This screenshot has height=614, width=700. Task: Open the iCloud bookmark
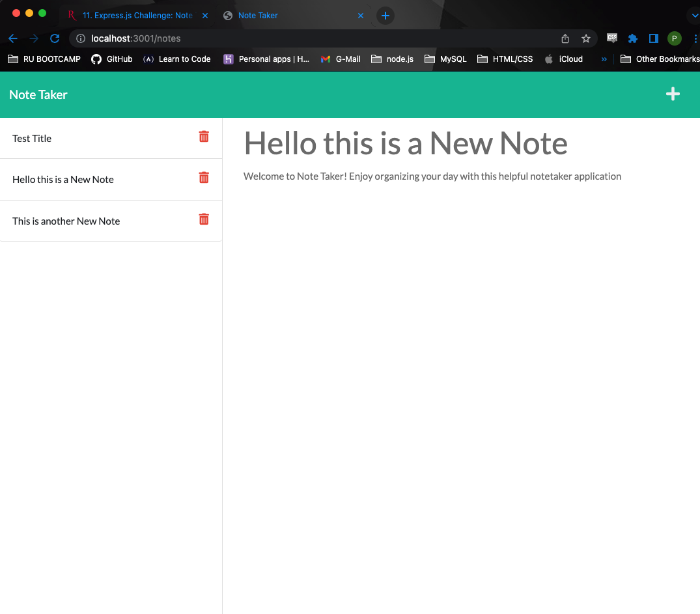click(564, 59)
